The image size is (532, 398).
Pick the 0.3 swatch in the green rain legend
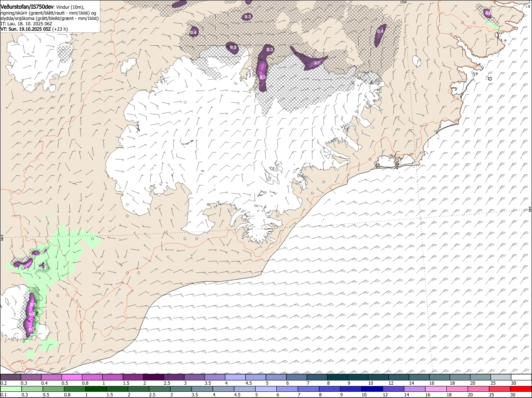click(32, 389)
